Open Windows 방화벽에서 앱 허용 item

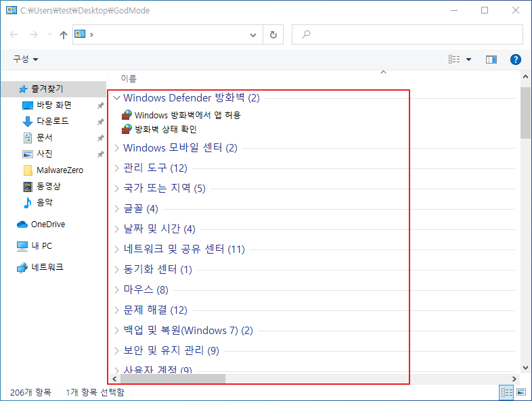tap(181, 115)
